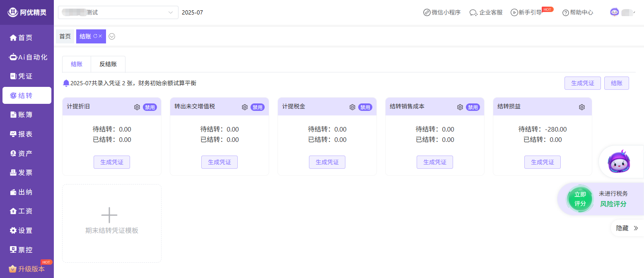Open the company selector dropdown
Image resolution: width=644 pixels, height=278 pixels.
pos(118,12)
